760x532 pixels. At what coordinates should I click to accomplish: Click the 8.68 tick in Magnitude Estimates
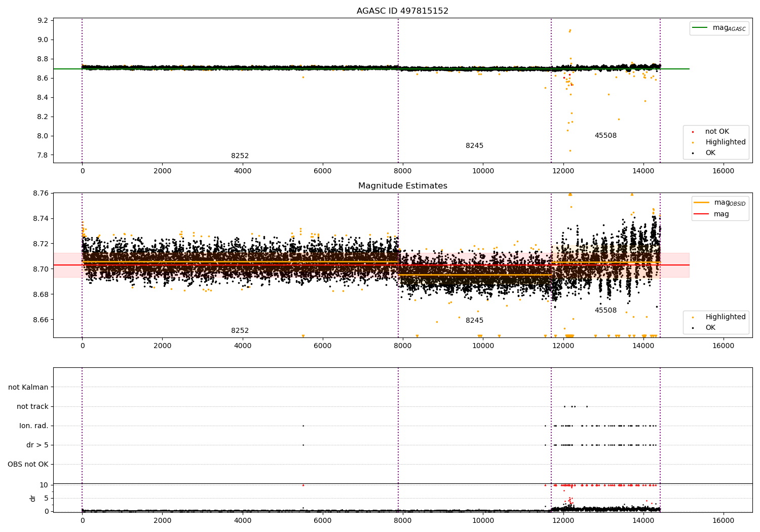pyautogui.click(x=41, y=294)
